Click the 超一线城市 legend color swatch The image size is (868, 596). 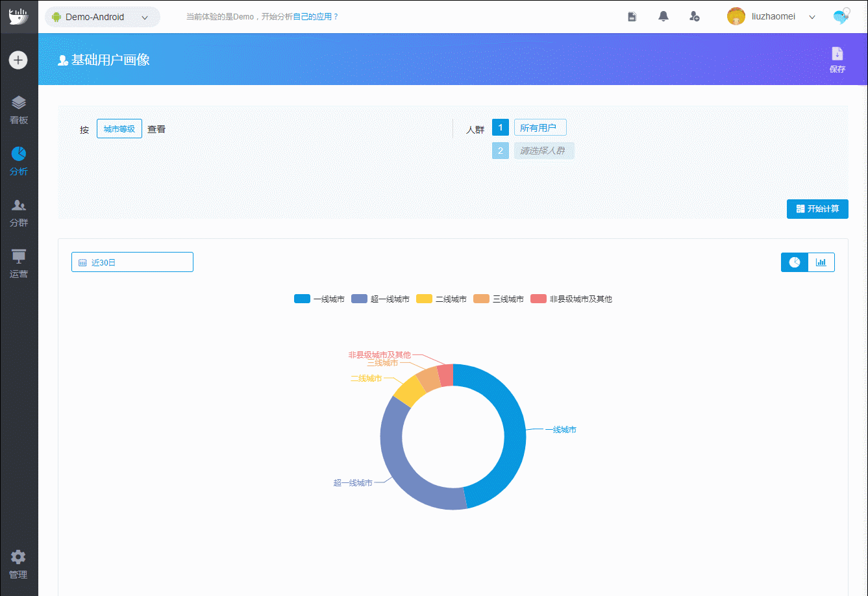point(360,299)
